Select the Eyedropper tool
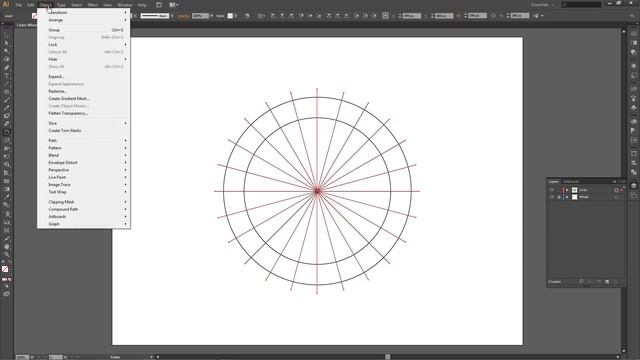The width and height of the screenshot is (640, 360). tap(6, 197)
